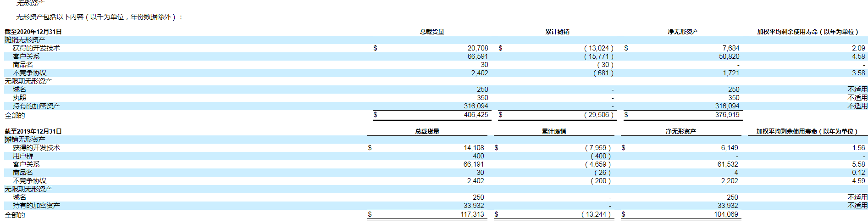
Task: Click the '用户群' row label
Action: coord(23,156)
